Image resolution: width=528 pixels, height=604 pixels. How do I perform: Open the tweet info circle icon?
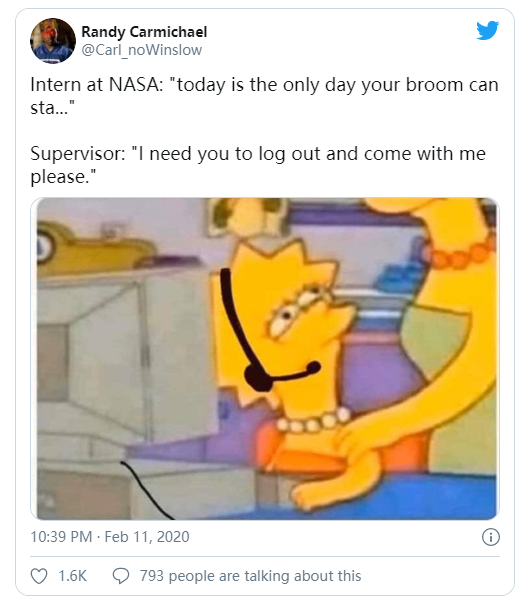491,537
